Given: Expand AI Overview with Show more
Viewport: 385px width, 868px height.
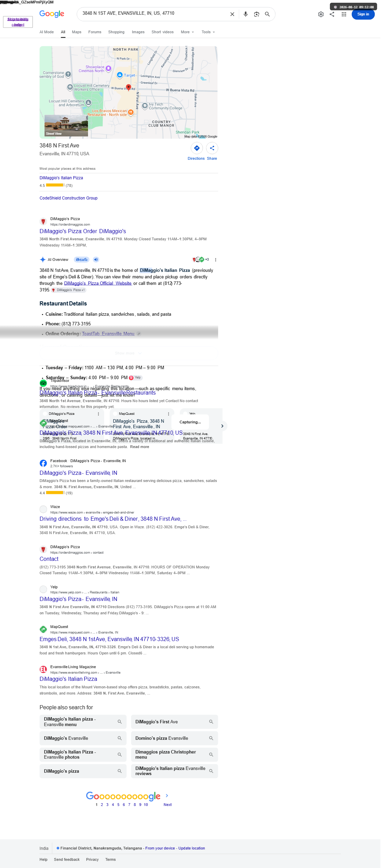Looking at the screenshot, I should point(128,353).
